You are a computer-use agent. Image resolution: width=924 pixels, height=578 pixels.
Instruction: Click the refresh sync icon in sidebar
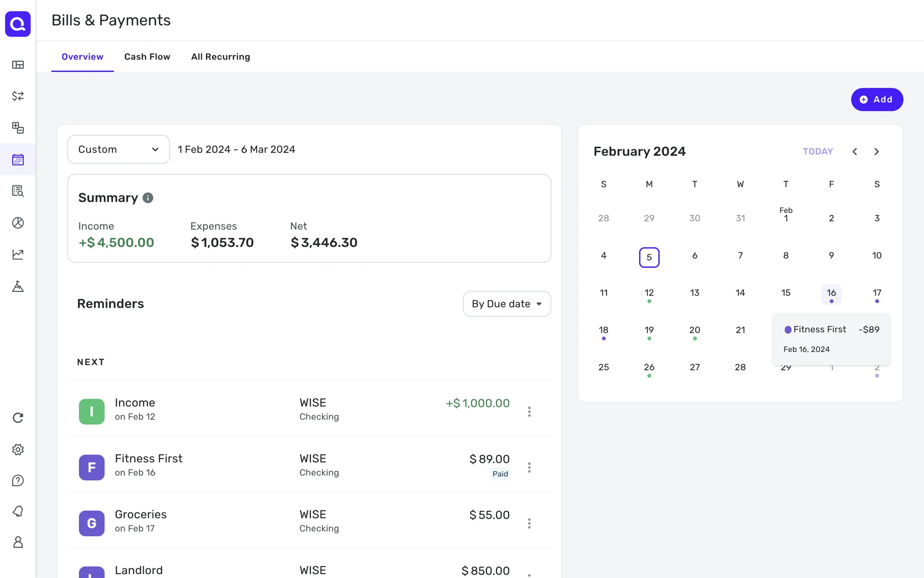click(18, 418)
